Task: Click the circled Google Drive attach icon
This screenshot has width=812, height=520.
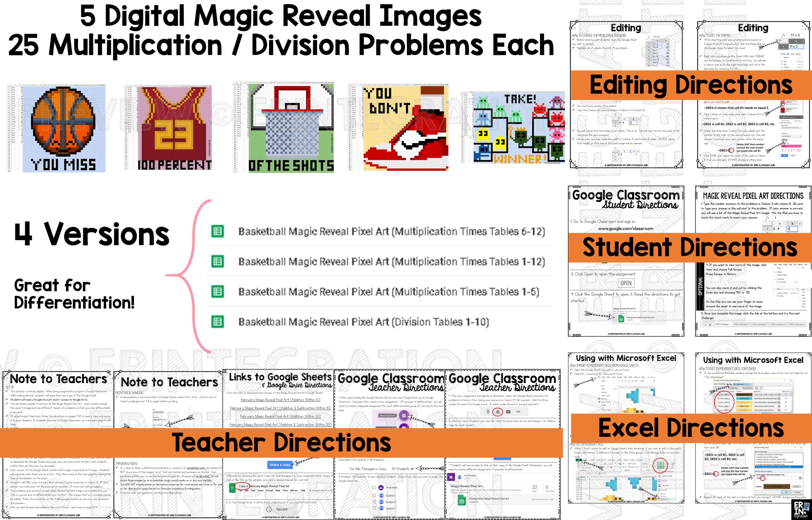Action: pos(498,412)
